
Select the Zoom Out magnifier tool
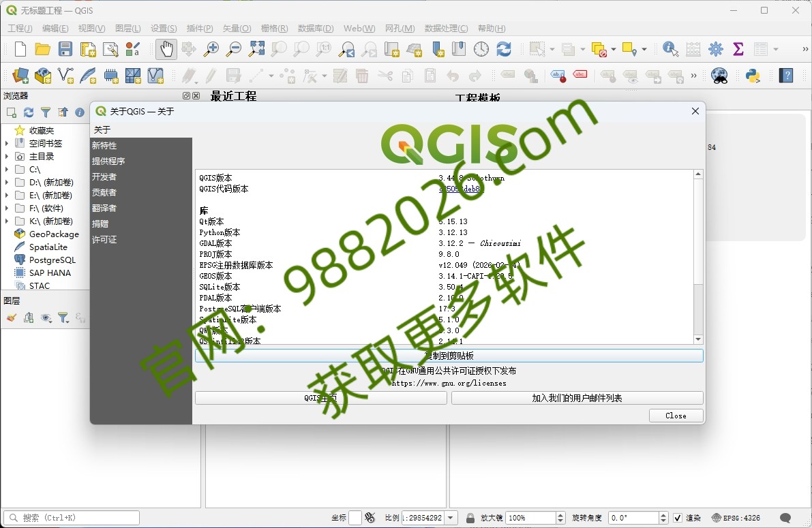pos(234,49)
